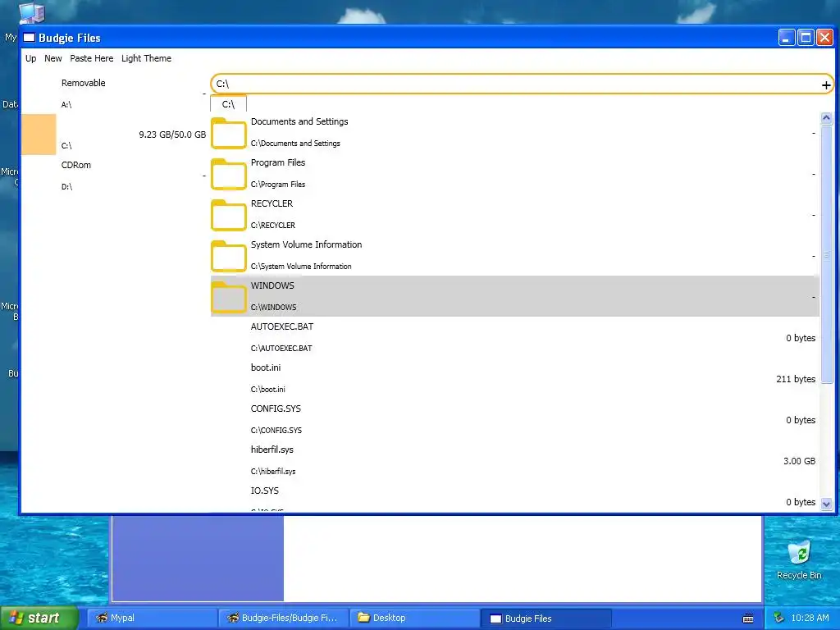
Task: Click the System Volume Information folder icon
Action: [x=228, y=256]
